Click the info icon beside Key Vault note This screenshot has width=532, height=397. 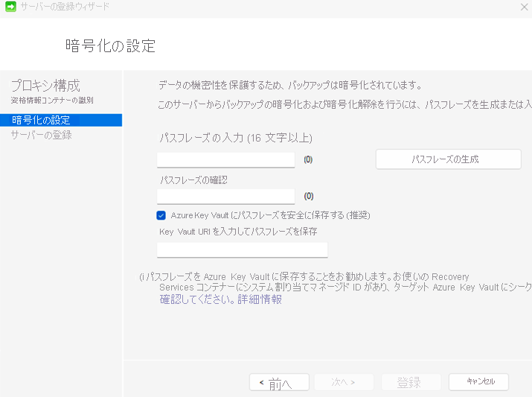(142, 277)
